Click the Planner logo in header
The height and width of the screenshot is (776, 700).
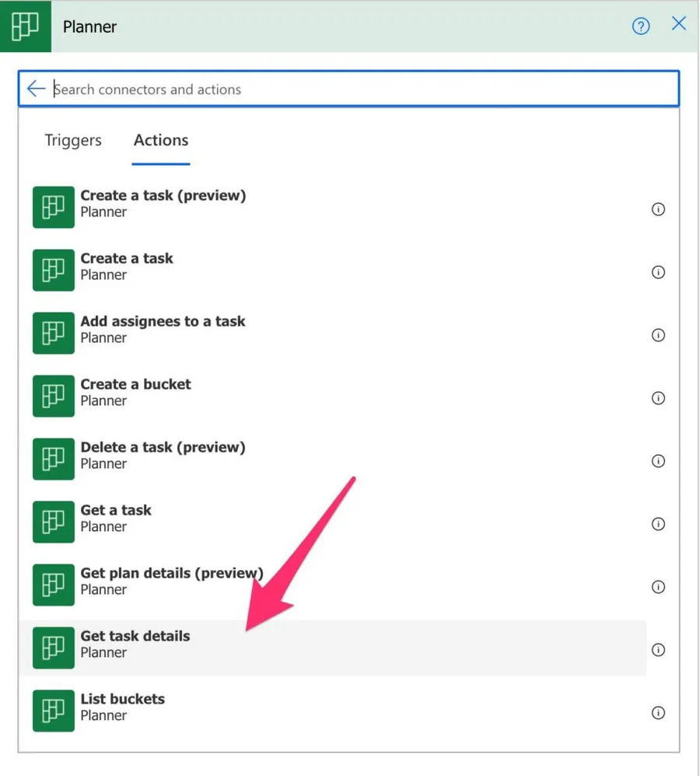click(25, 26)
